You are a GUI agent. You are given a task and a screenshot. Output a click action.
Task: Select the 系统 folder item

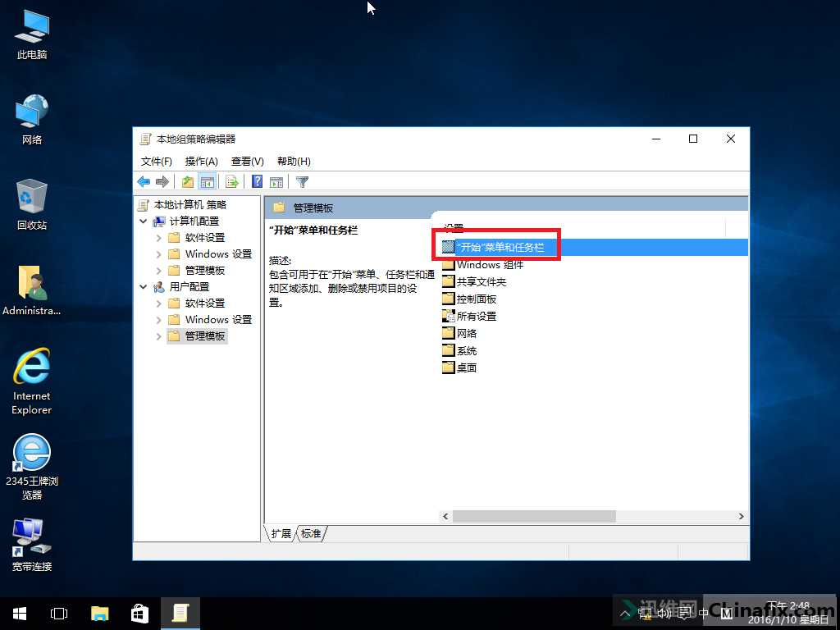tap(459, 351)
